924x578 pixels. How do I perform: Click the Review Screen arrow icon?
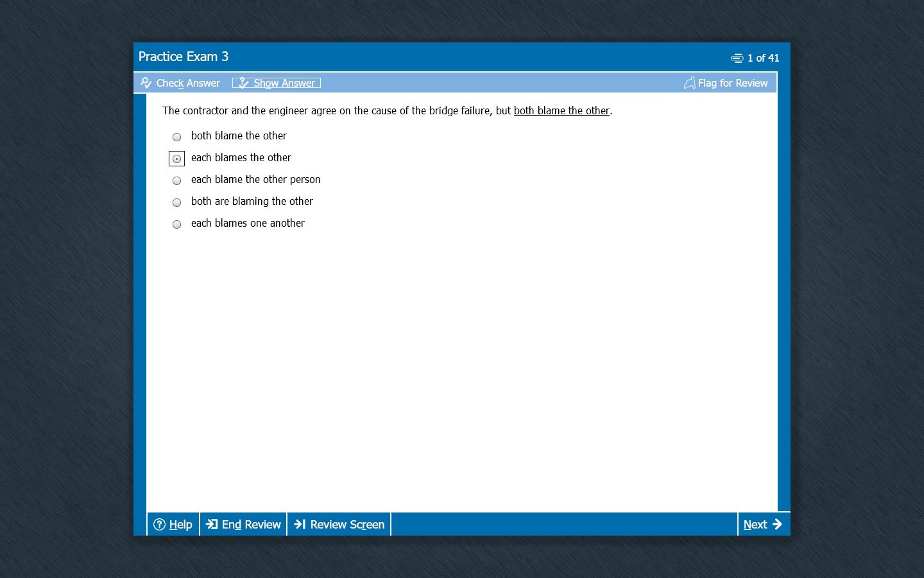tap(300, 525)
